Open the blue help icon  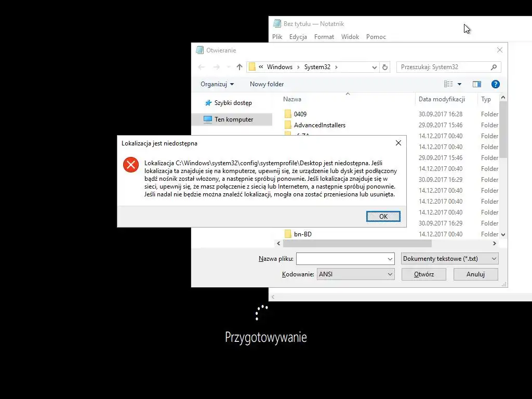point(495,84)
